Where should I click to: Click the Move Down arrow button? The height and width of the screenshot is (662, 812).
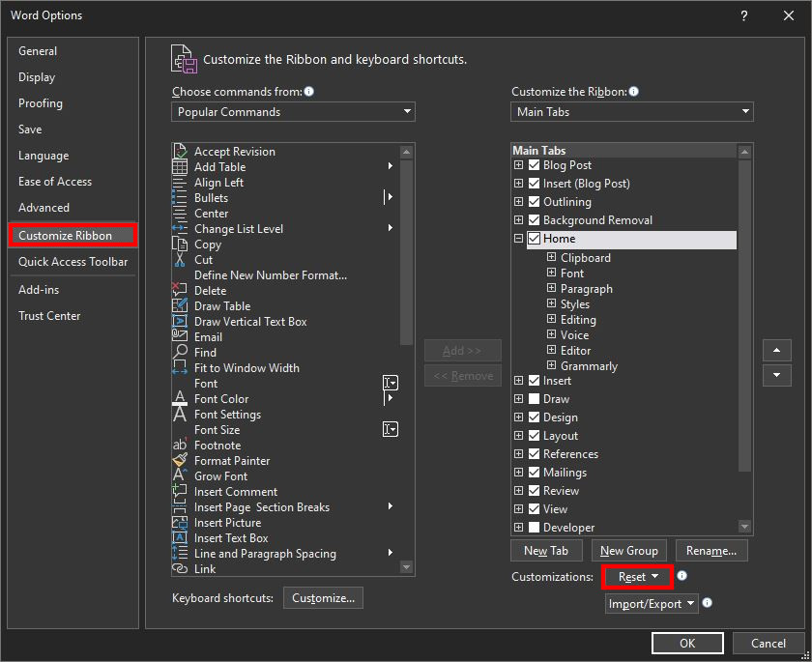coord(777,375)
